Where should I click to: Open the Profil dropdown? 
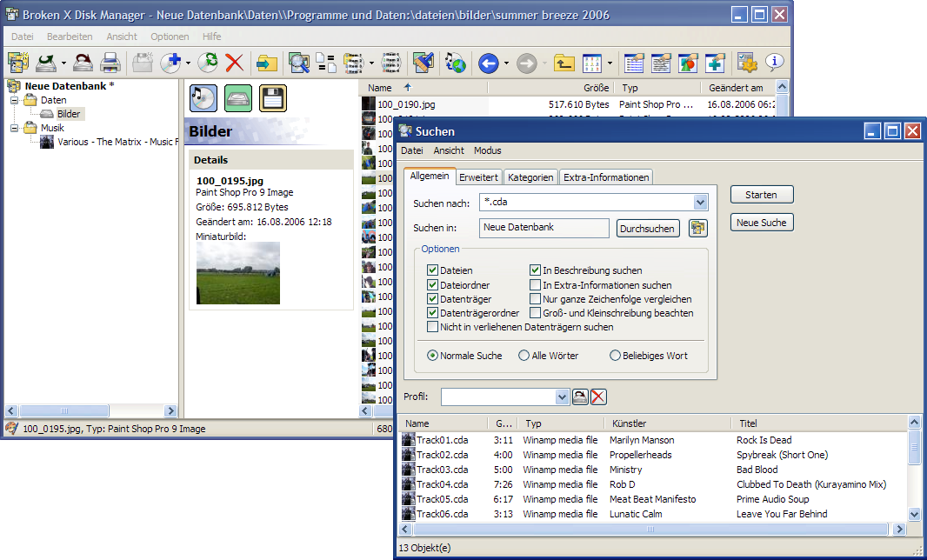pyautogui.click(x=562, y=397)
